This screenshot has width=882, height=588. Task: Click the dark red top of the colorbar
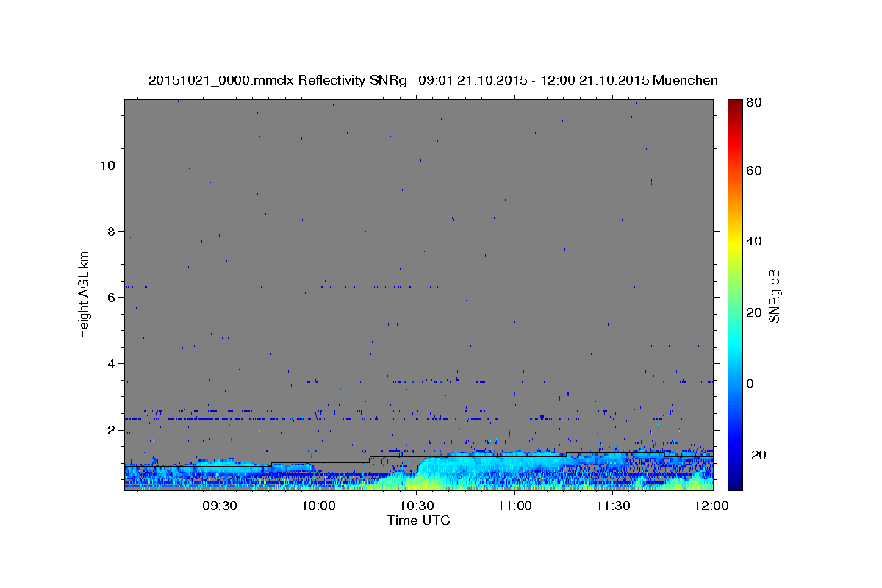(734, 105)
